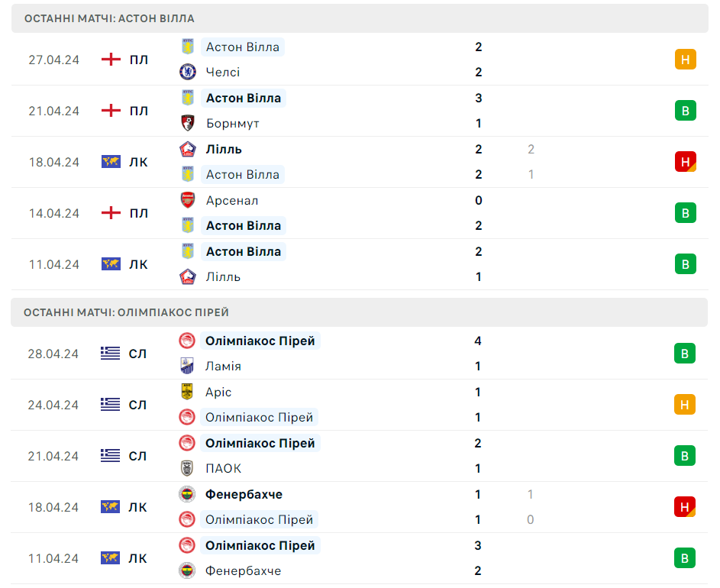Open the Арсенал team link
Screen dimensions: 720x588
232,200
